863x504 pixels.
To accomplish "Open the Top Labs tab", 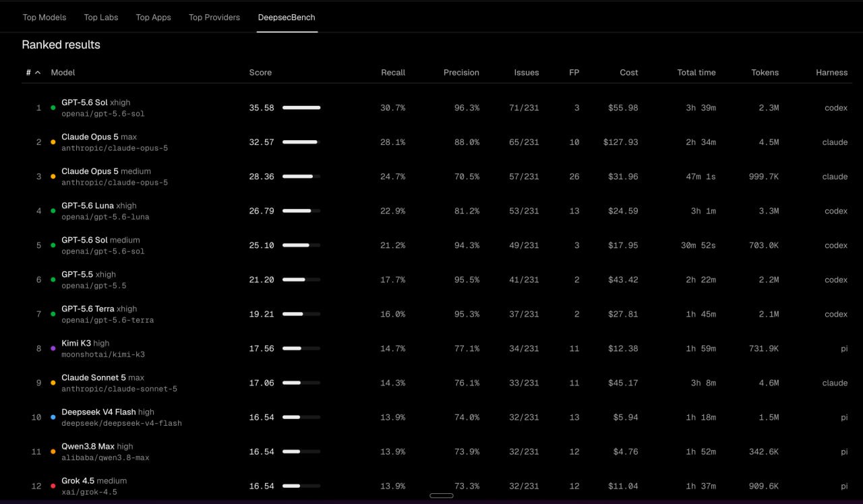I will (x=101, y=18).
